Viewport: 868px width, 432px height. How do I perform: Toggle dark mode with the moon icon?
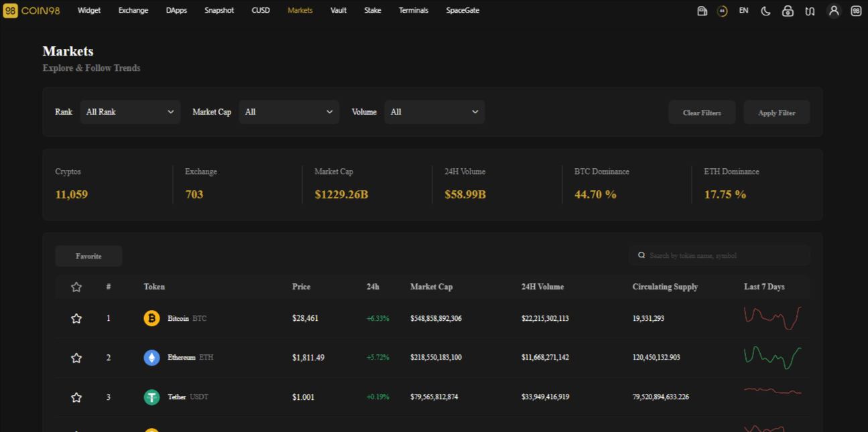tap(765, 11)
